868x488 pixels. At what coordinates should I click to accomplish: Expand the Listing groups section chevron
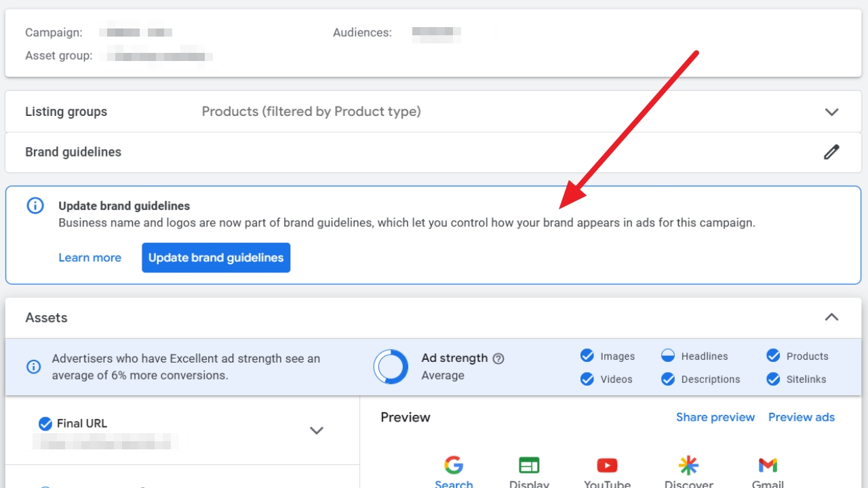pyautogui.click(x=831, y=112)
